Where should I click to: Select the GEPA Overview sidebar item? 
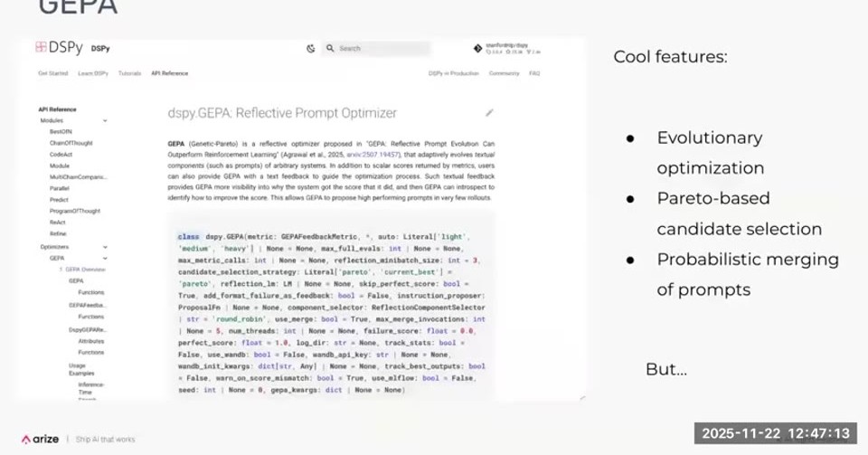pyautogui.click(x=82, y=270)
